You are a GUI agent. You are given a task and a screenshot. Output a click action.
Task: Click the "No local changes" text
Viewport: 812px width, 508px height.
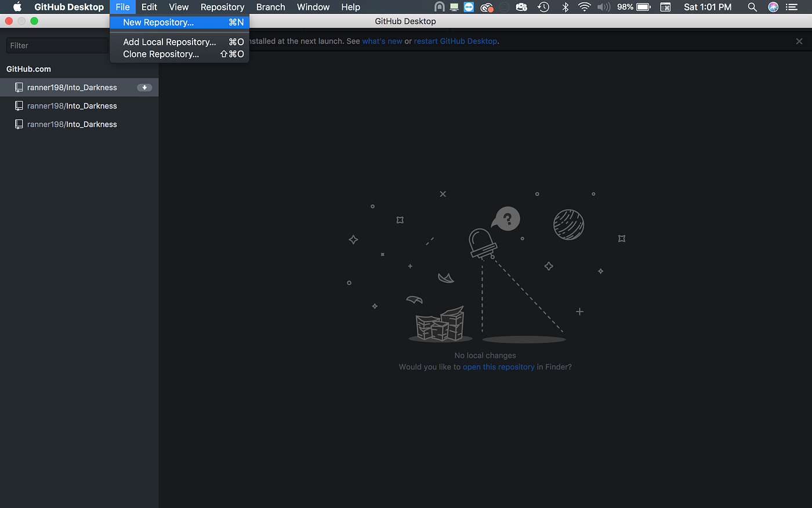[485, 355]
